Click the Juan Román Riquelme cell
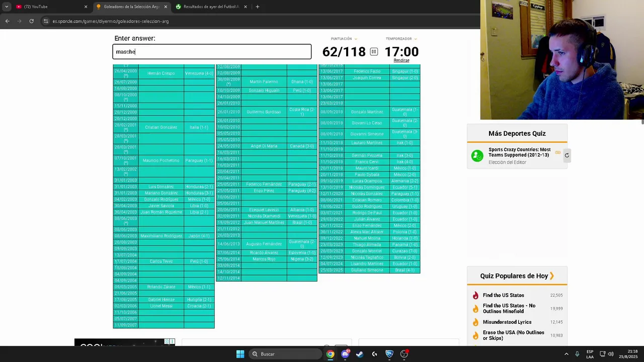The width and height of the screenshot is (644, 362). click(161, 212)
